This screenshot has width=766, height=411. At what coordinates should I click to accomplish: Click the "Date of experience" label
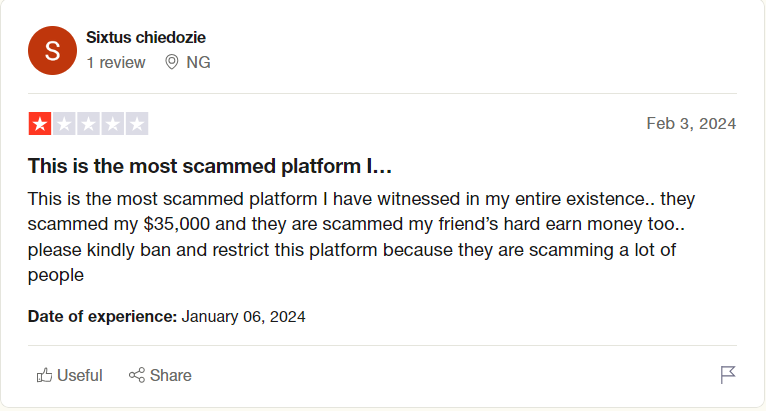(102, 317)
